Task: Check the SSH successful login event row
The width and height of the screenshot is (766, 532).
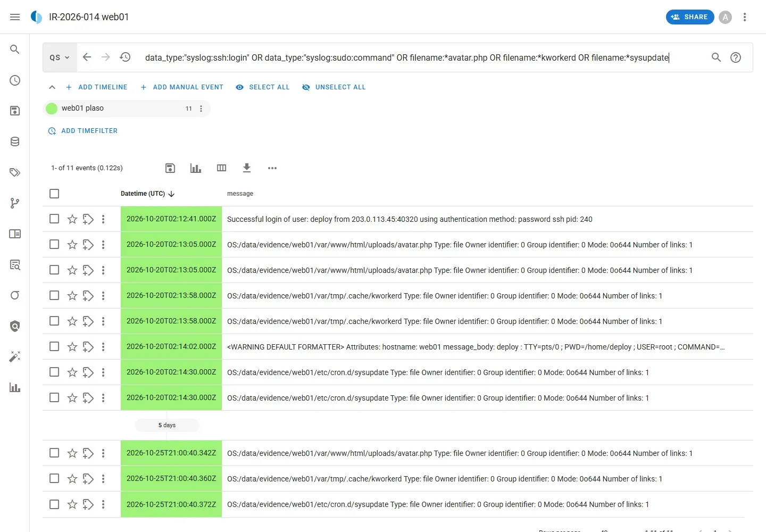Action: [54, 219]
